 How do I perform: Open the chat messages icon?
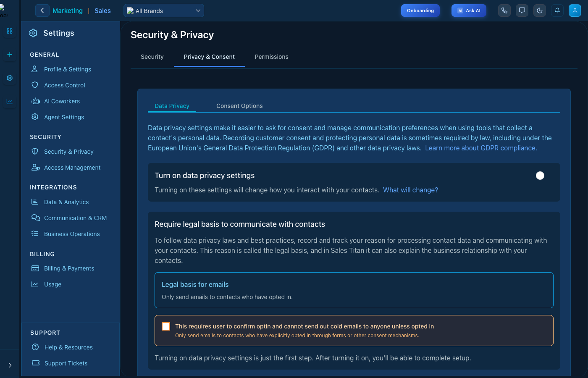click(x=522, y=10)
